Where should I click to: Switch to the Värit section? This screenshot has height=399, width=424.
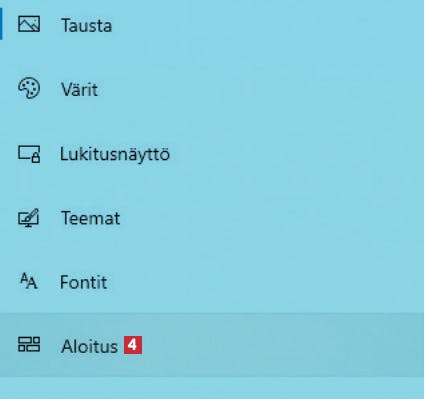tap(212, 89)
